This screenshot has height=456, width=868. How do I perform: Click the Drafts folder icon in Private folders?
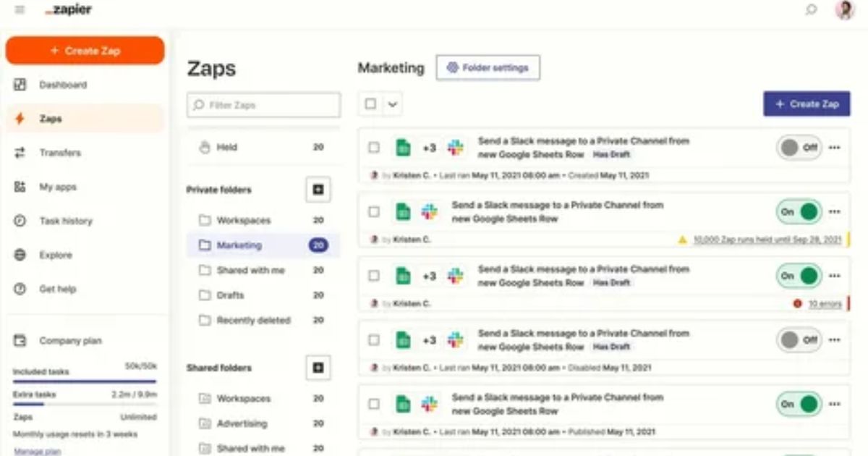[205, 295]
